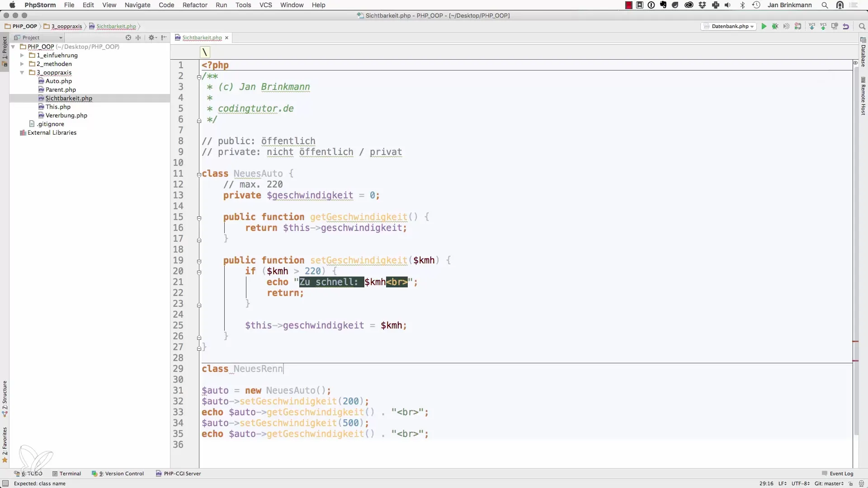The width and height of the screenshot is (868, 488).
Task: Open the Tools menu
Action: point(243,5)
